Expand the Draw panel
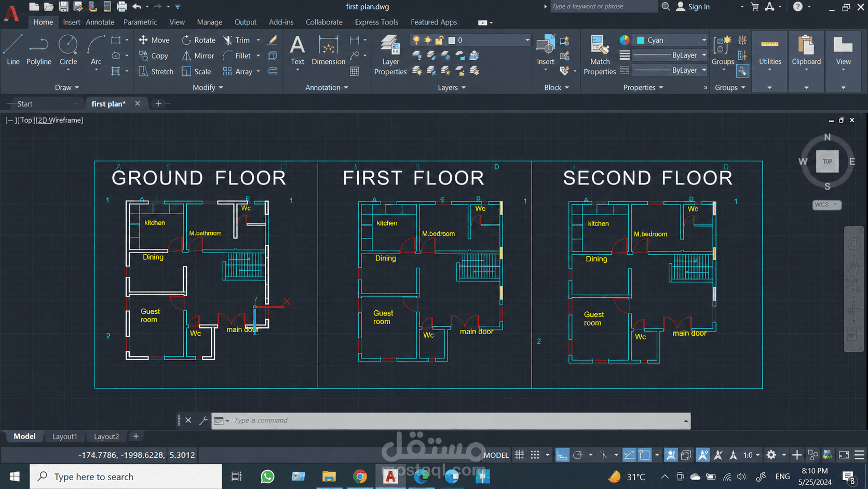868x489 pixels. [x=67, y=87]
